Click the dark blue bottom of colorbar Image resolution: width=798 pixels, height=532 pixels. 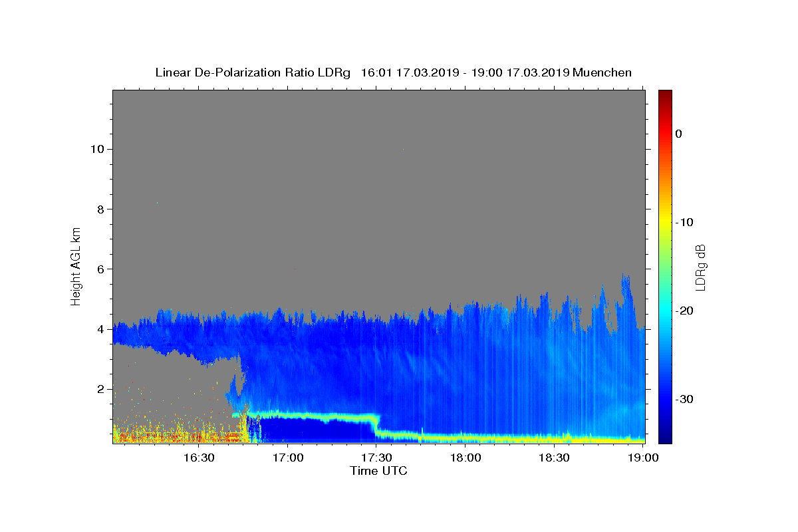click(665, 436)
